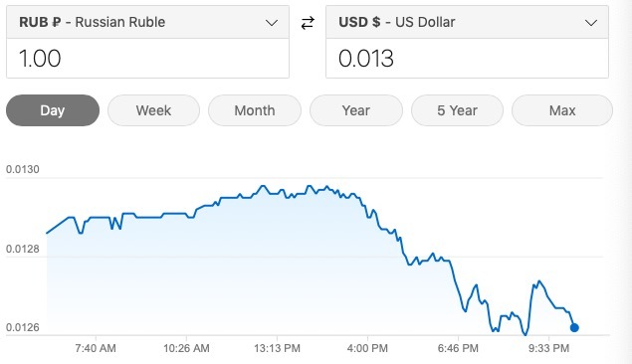This screenshot has width=632, height=364.
Task: Expand the RUB Russian Ruble currency dropdown
Action: pos(147,22)
